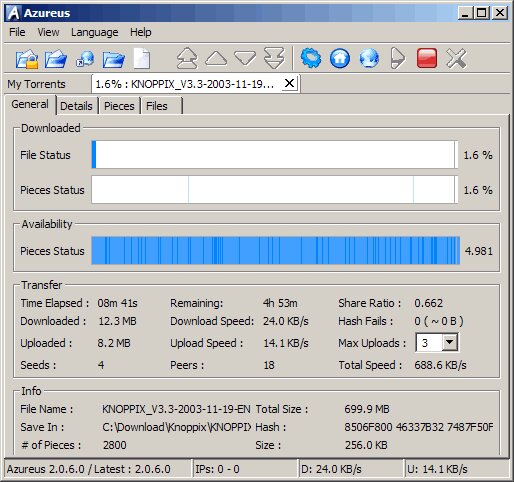
Task: Open the Help menu
Action: coord(141,32)
